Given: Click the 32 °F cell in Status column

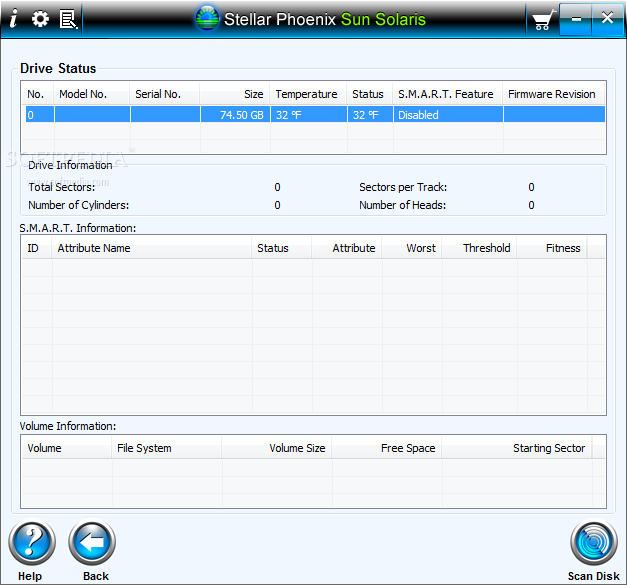Looking at the screenshot, I should [370, 115].
